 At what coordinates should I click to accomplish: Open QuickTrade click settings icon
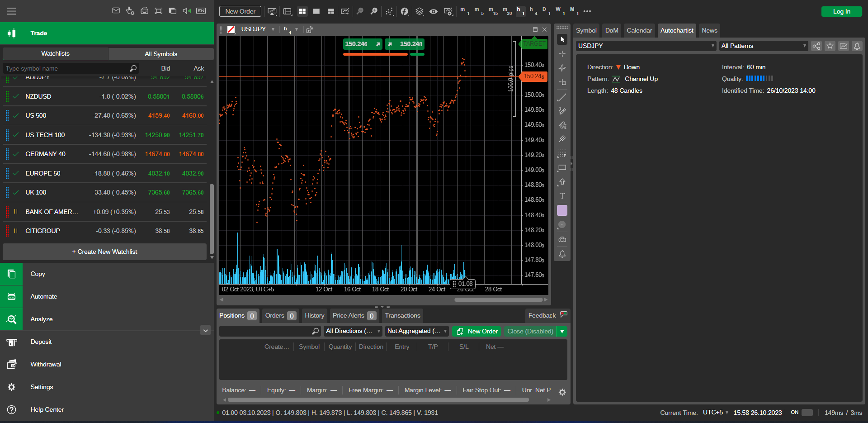130,11
